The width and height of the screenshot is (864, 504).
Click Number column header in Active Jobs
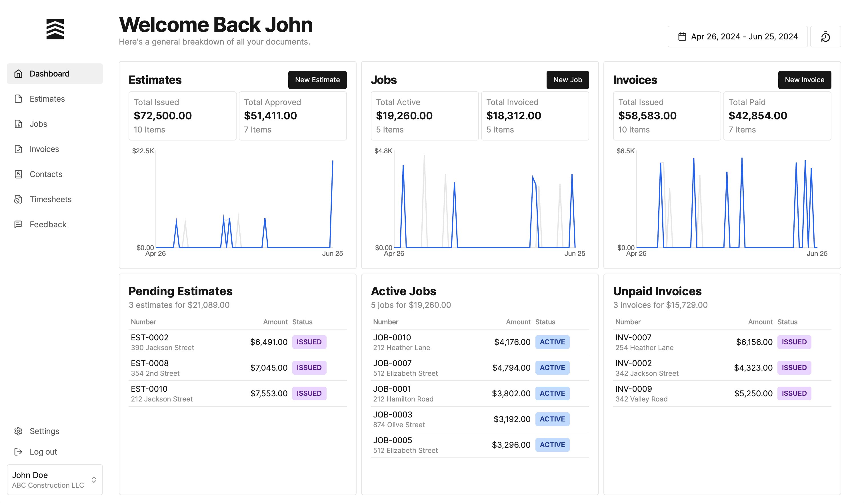tap(386, 322)
